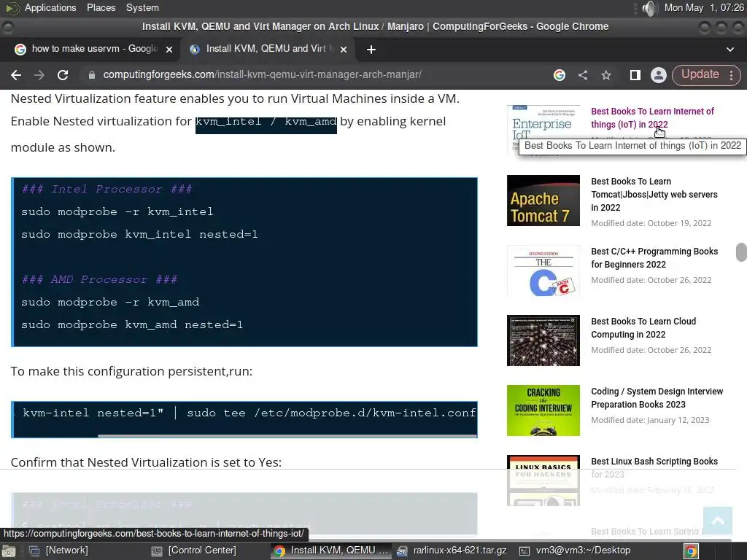Open the Google icon in the address bar

[x=560, y=75]
